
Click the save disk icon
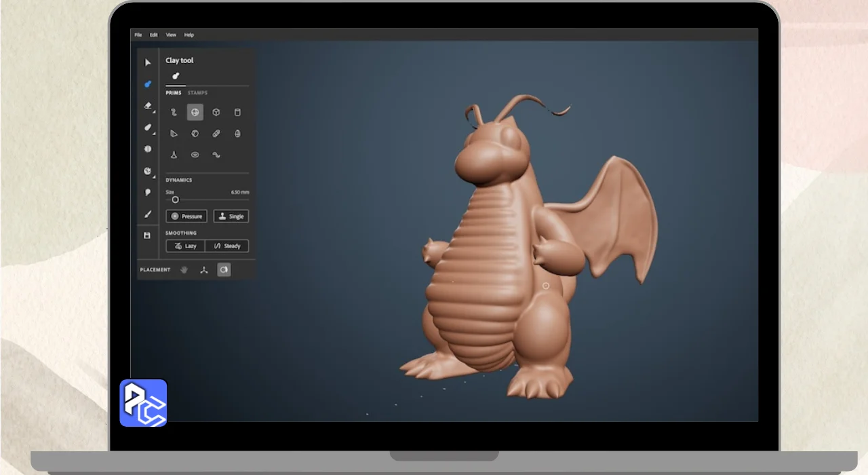pos(147,235)
